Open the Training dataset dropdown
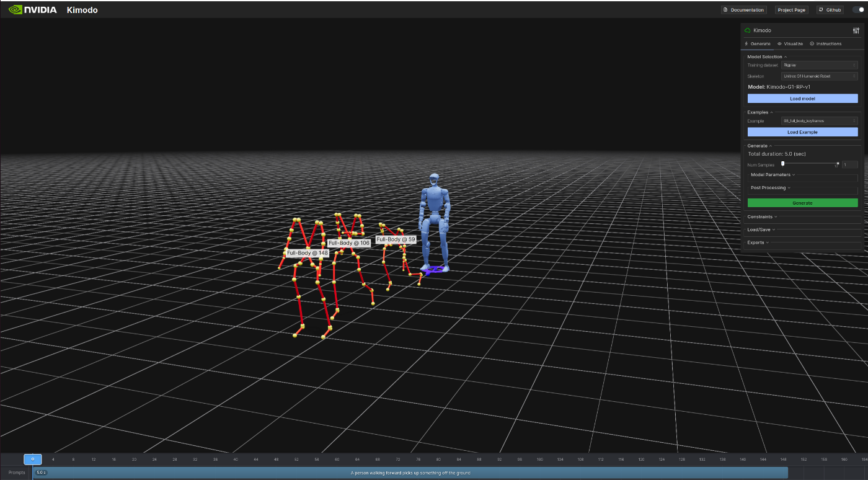 click(x=819, y=65)
